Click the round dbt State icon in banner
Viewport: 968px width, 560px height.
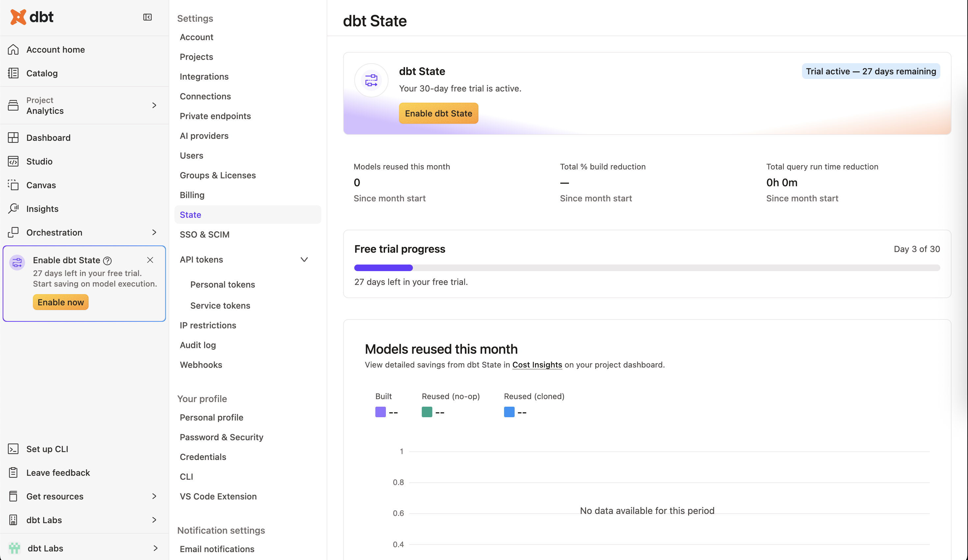tap(371, 80)
